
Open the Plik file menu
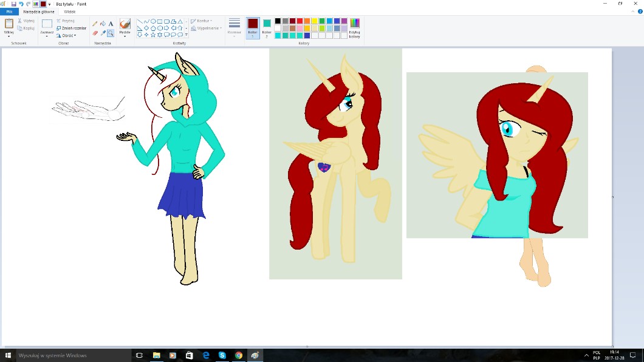(9, 12)
